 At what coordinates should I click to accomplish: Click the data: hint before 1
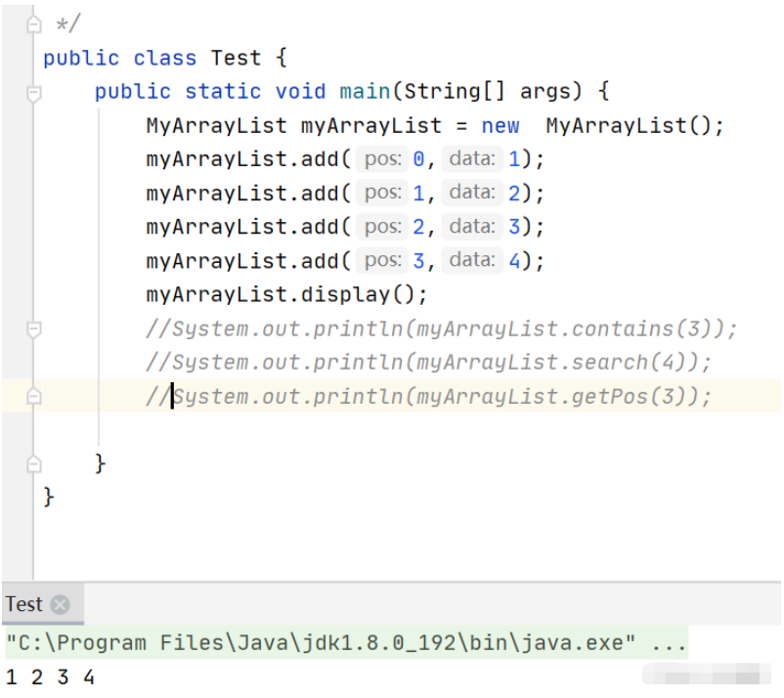[x=472, y=159]
